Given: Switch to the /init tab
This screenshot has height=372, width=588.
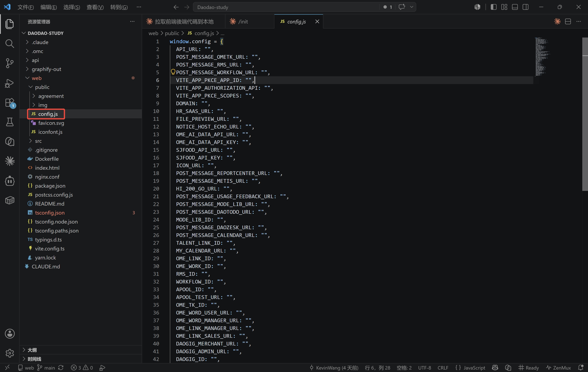Looking at the screenshot, I should [x=249, y=21].
